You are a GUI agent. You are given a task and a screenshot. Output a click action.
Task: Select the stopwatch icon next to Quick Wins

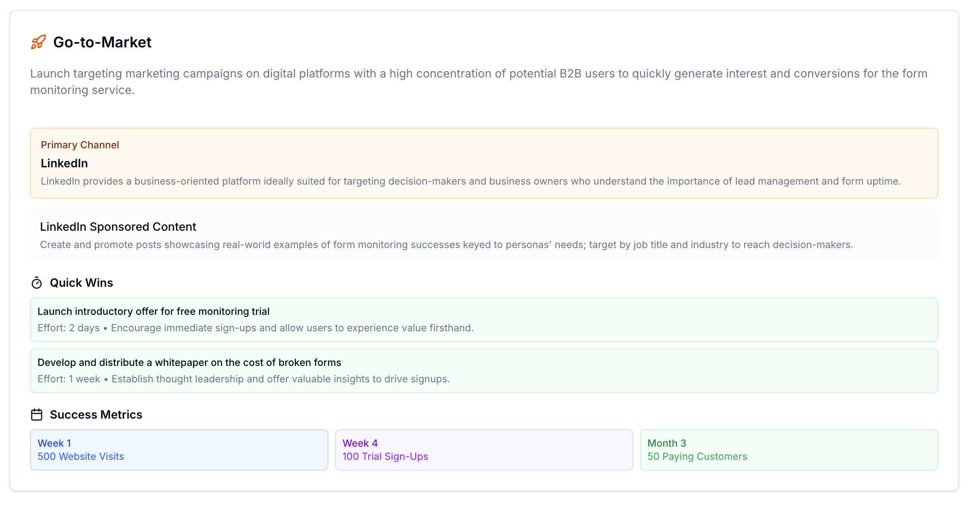click(37, 283)
